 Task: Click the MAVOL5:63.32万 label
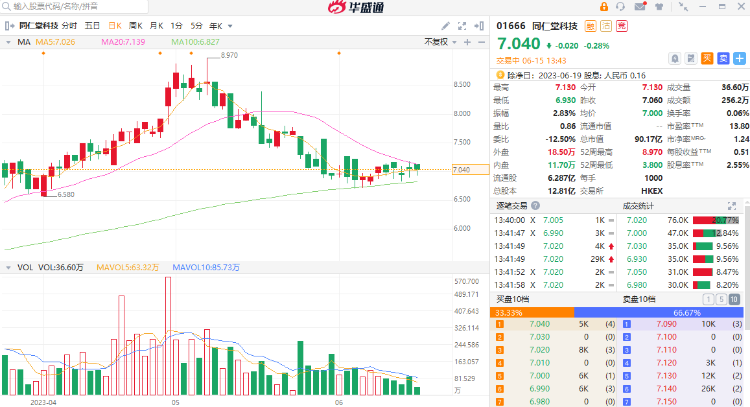(x=128, y=267)
